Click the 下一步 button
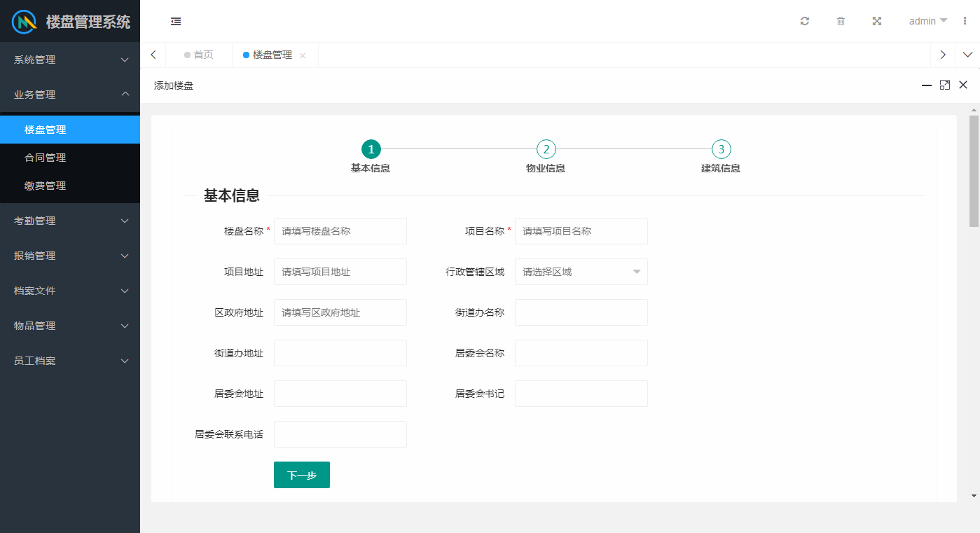This screenshot has width=980, height=533. click(x=301, y=475)
